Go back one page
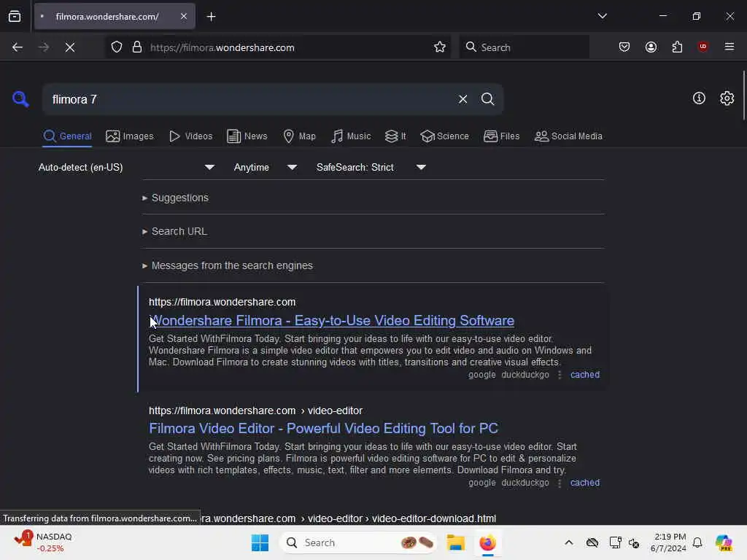The width and height of the screenshot is (747, 560). [x=18, y=47]
